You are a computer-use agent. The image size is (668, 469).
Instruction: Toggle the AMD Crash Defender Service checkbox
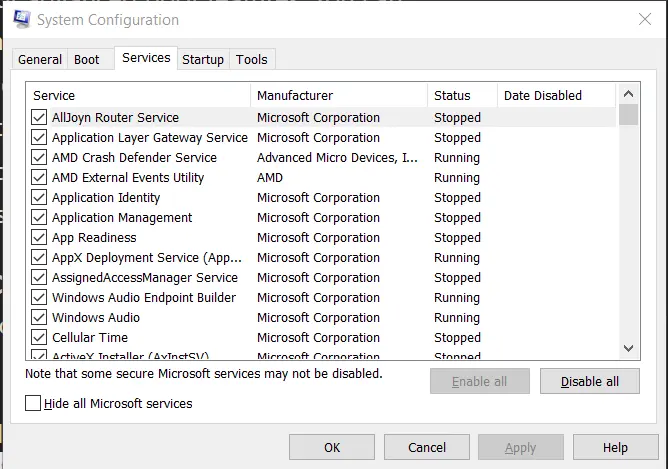pyautogui.click(x=39, y=158)
